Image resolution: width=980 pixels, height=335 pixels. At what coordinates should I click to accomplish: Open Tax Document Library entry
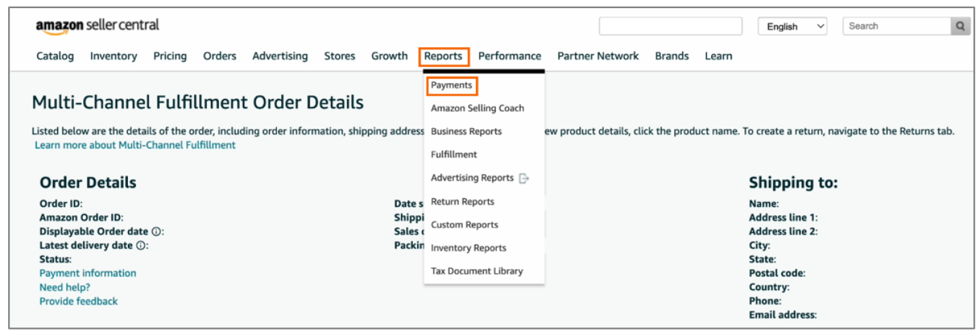(x=477, y=271)
